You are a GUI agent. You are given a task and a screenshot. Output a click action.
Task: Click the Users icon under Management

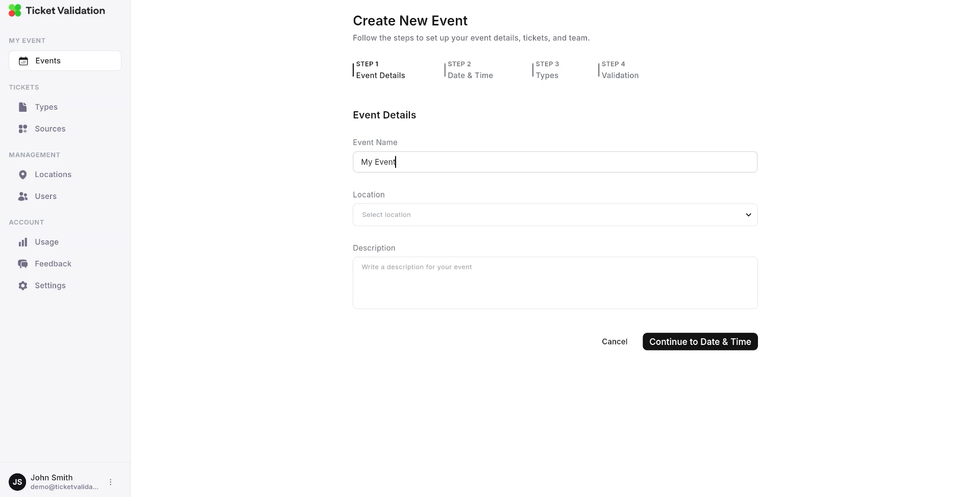coord(22,196)
